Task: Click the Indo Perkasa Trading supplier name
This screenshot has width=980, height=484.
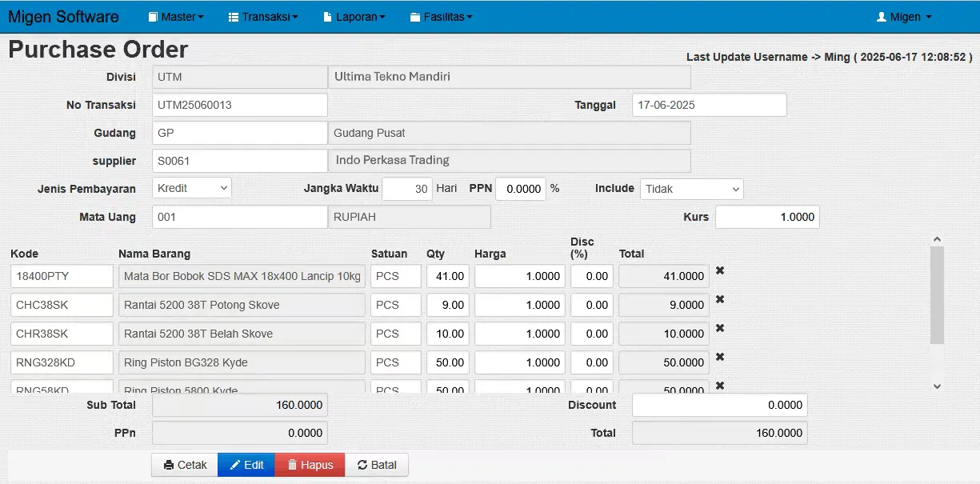Action: coord(510,161)
